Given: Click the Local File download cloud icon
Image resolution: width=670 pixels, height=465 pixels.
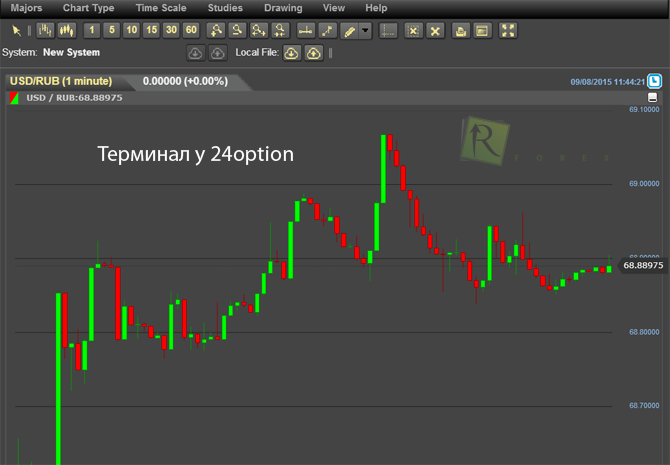Looking at the screenshot, I should click(292, 53).
